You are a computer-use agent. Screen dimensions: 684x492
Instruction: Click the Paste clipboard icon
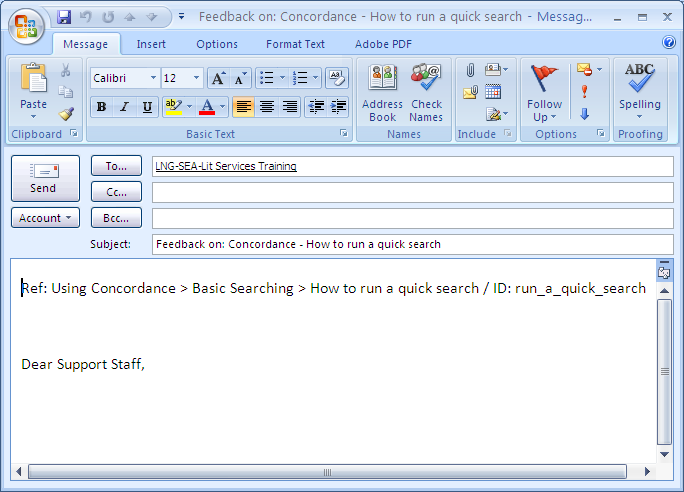point(34,79)
